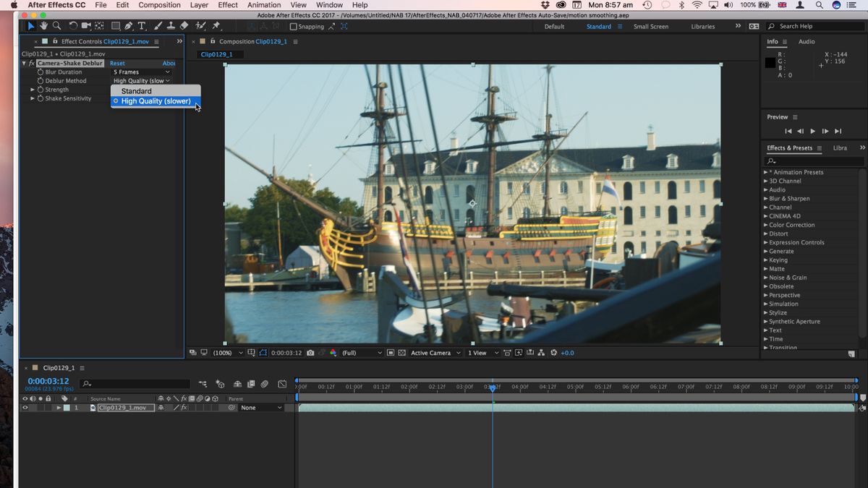Expand the Color Correction effects category
Image resolution: width=868 pixels, height=488 pixels.
point(793,224)
